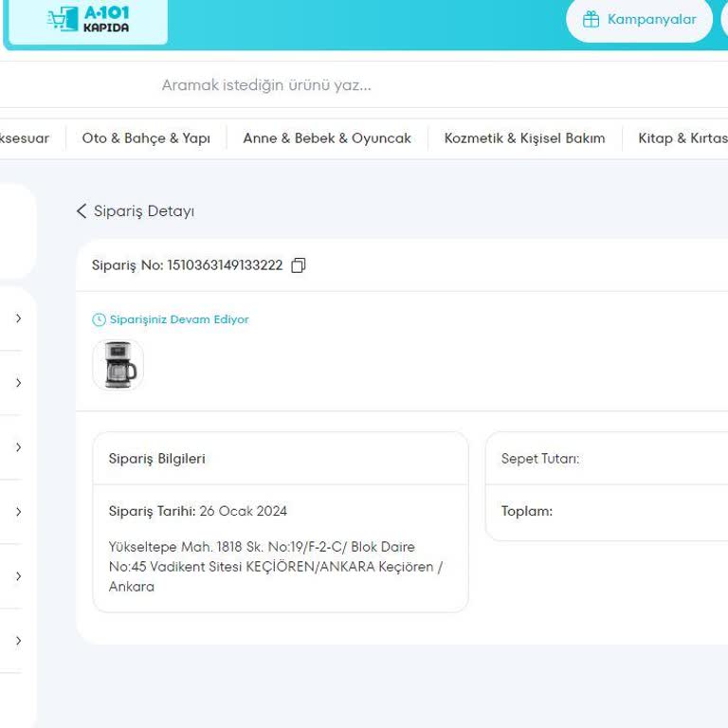Go back using the arrow before Sipariş Detayı
Viewport: 728px width, 728px height.
pos(82,211)
